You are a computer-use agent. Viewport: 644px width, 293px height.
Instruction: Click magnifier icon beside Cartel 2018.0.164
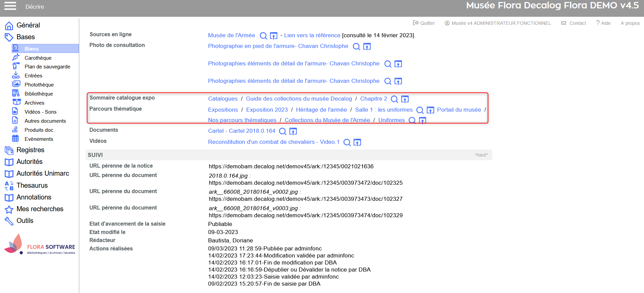[x=283, y=131]
